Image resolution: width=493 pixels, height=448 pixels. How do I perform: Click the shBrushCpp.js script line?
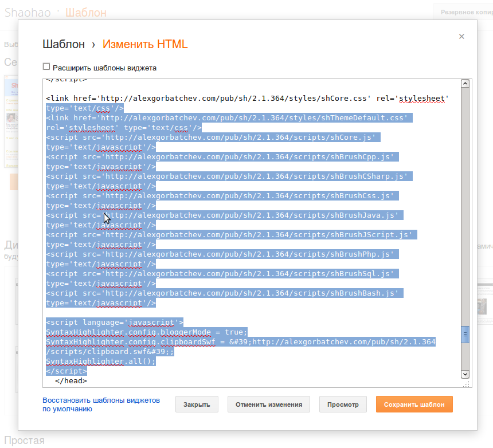pyautogui.click(x=222, y=157)
